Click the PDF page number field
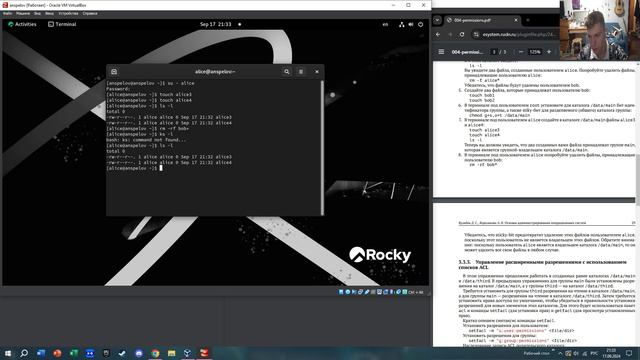640x360 pixels. coord(494,52)
